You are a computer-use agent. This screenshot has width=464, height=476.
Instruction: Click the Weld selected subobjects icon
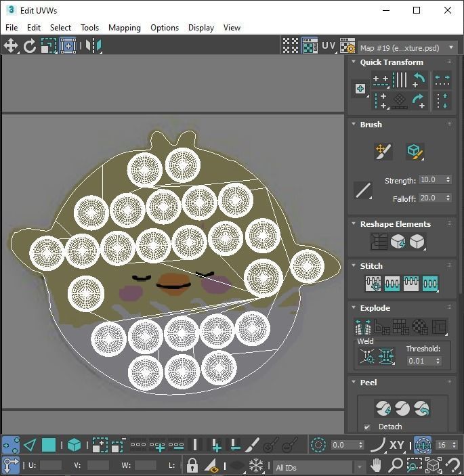(386, 355)
